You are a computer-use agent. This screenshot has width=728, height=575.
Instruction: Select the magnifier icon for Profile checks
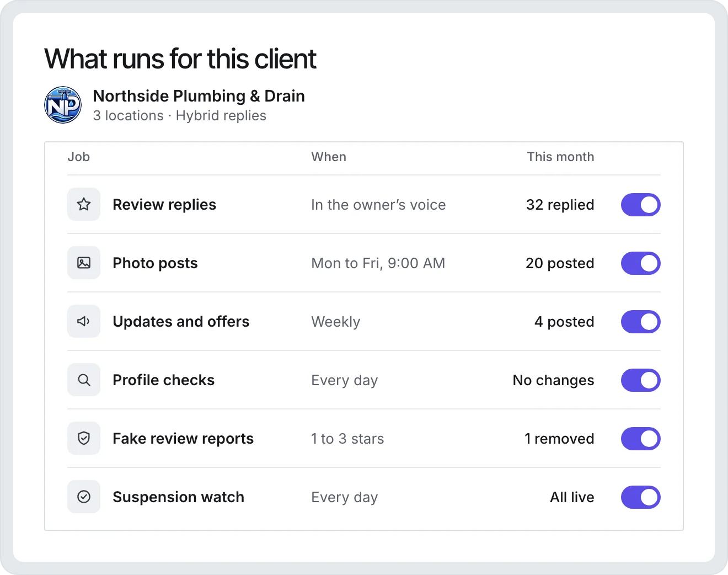pos(84,380)
